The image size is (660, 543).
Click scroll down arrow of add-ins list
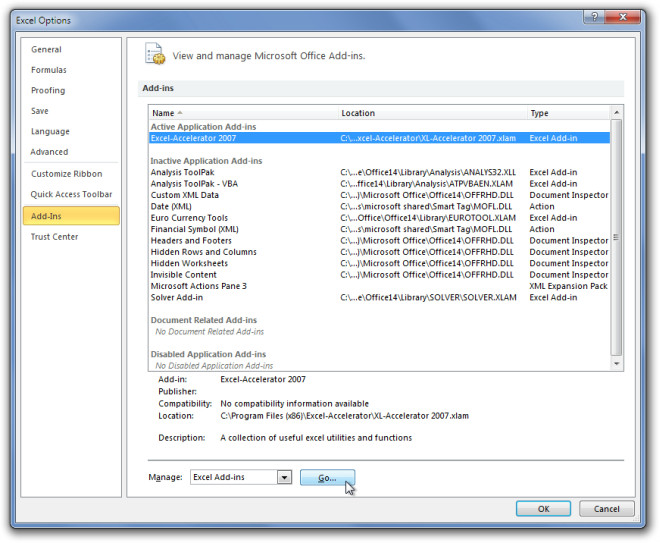[x=616, y=363]
